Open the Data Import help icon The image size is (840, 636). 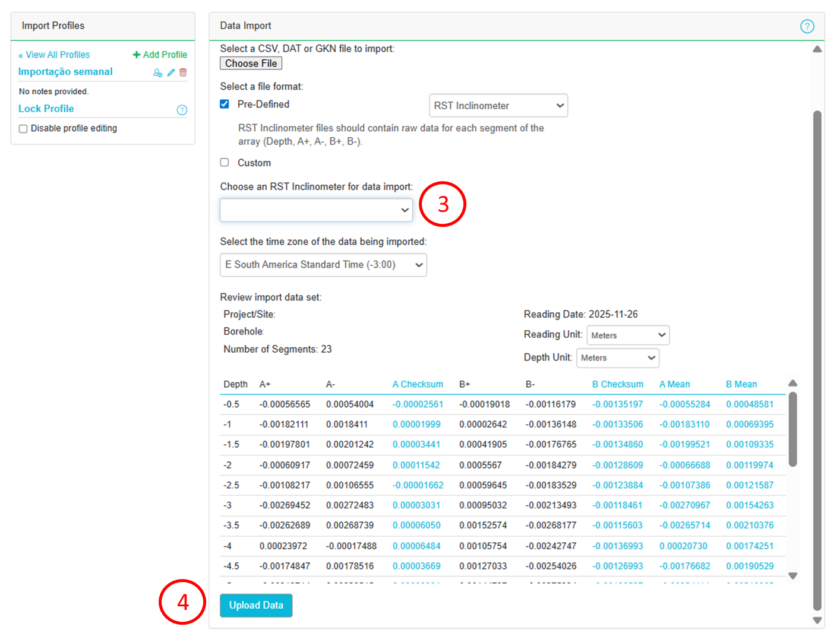click(807, 26)
